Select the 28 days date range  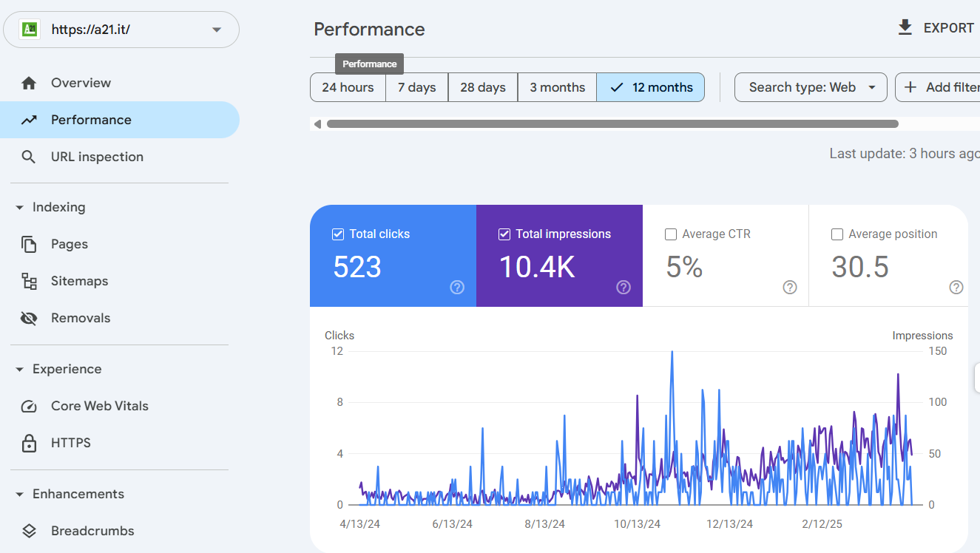coord(483,87)
